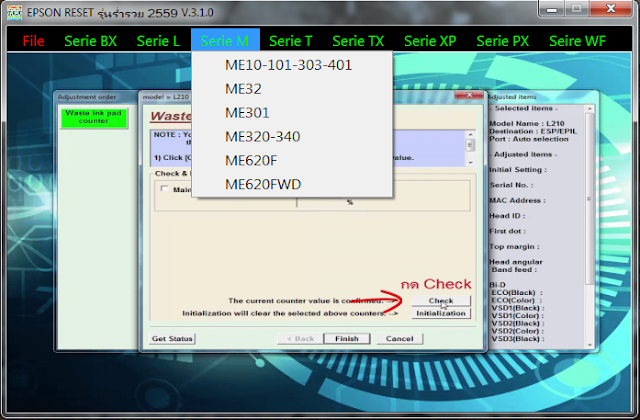Click the 'Port : Auto selection' text
This screenshot has height=420, width=640.
(529, 139)
